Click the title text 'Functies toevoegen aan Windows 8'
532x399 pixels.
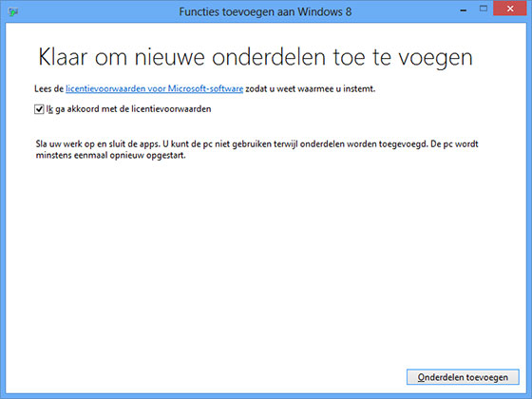(x=265, y=11)
